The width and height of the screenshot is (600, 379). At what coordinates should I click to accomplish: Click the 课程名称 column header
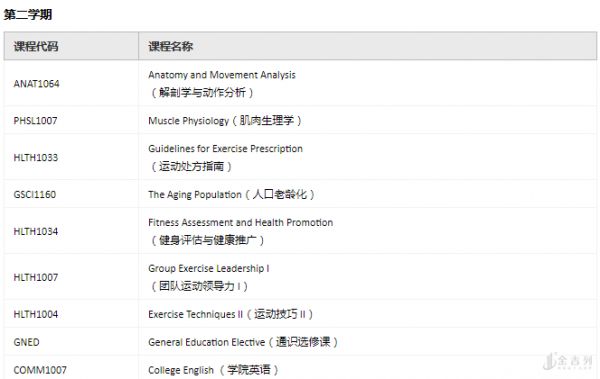click(171, 46)
